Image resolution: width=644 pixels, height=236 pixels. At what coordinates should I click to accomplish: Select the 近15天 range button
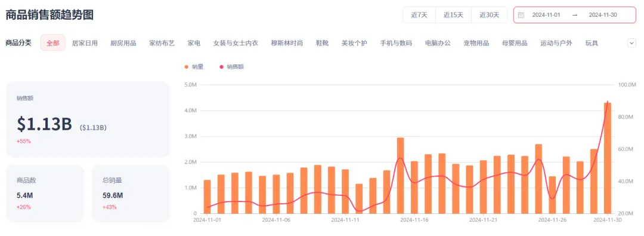click(453, 16)
